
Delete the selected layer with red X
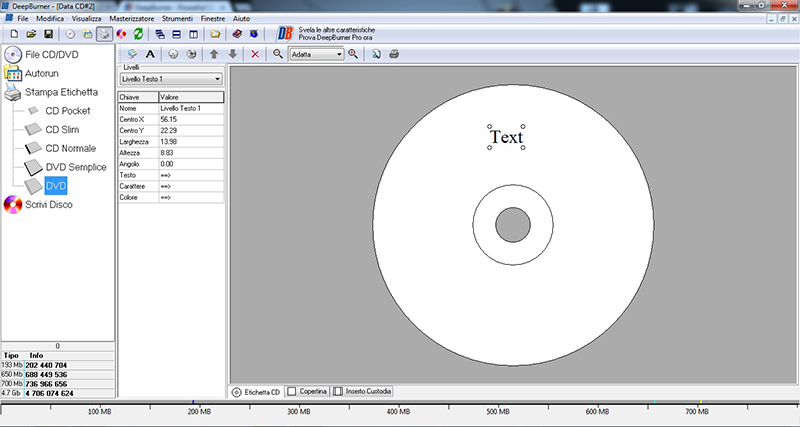[255, 54]
